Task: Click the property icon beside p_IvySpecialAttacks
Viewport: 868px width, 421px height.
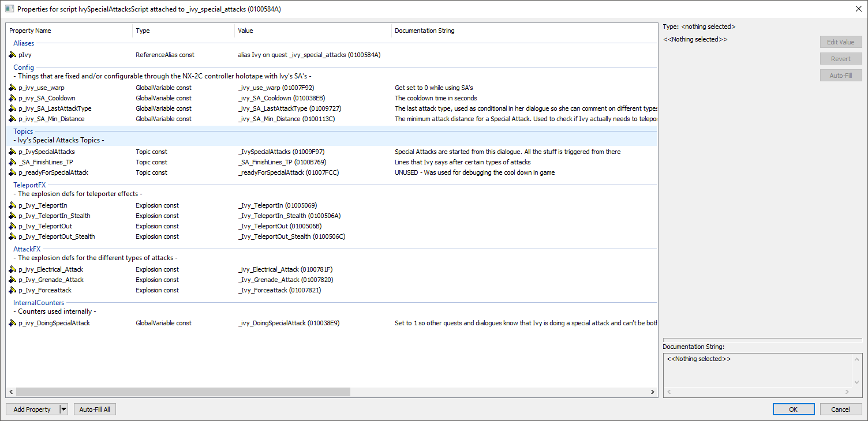Action: [13, 152]
